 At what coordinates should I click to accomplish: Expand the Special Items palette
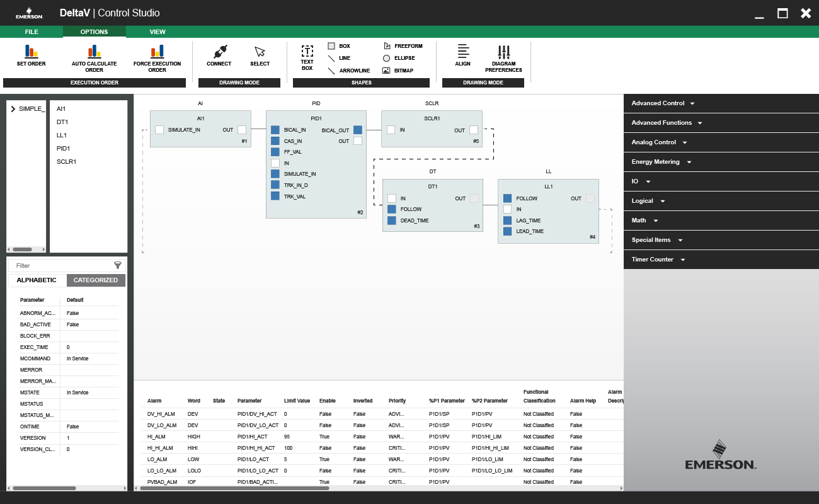point(721,240)
